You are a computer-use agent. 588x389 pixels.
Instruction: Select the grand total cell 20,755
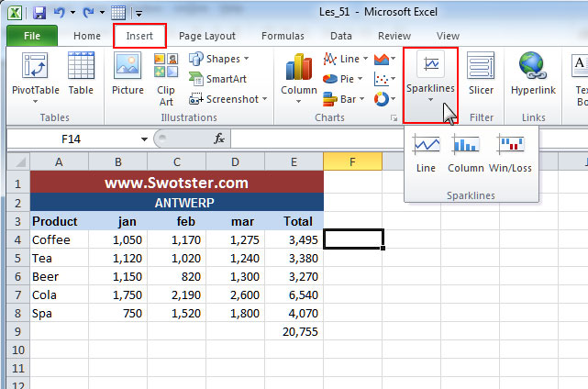294,331
